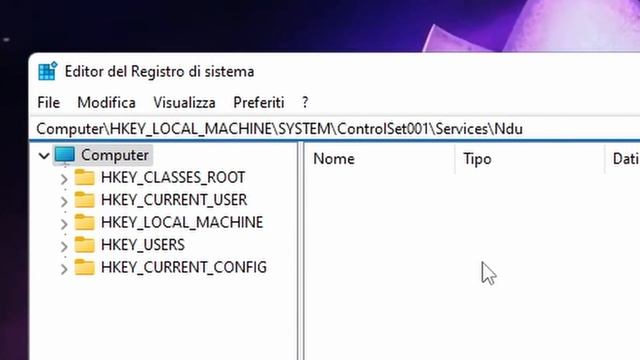The width and height of the screenshot is (640, 360).
Task: Open the ? help menu
Action: click(305, 102)
